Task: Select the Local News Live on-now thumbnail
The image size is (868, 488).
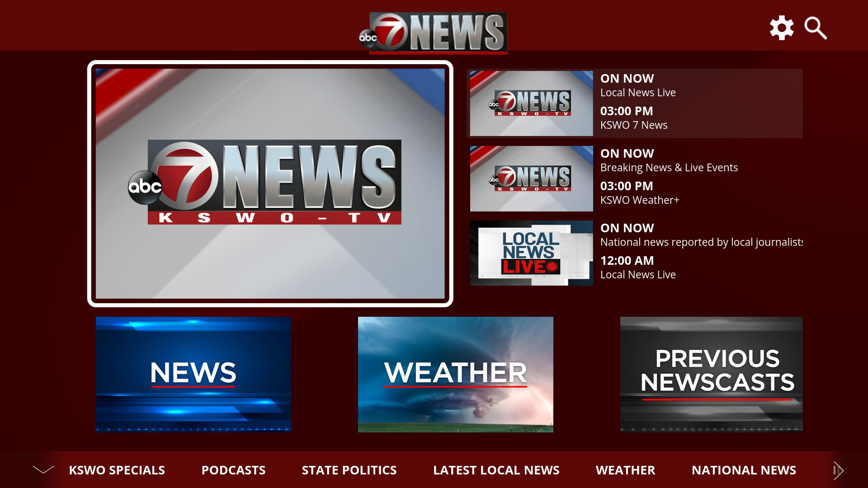Action: [531, 103]
